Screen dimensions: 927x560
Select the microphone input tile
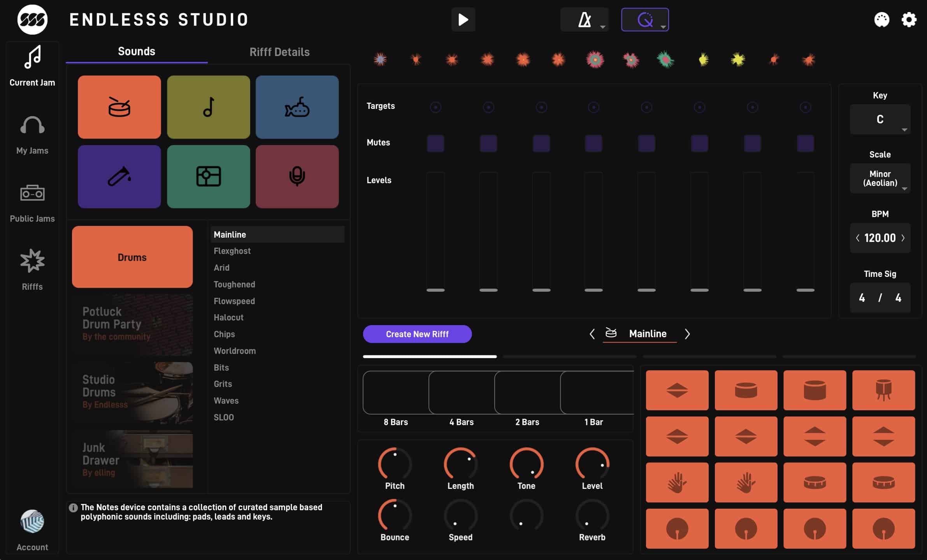point(297,177)
